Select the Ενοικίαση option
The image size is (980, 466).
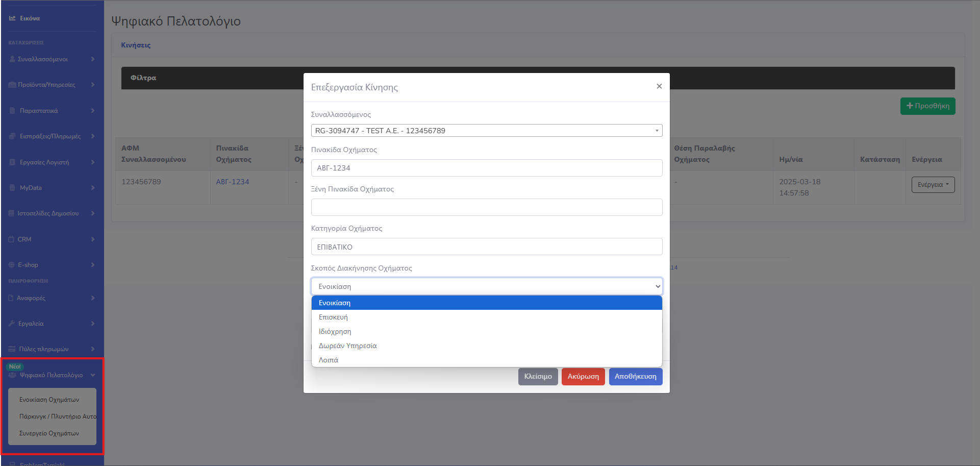487,303
